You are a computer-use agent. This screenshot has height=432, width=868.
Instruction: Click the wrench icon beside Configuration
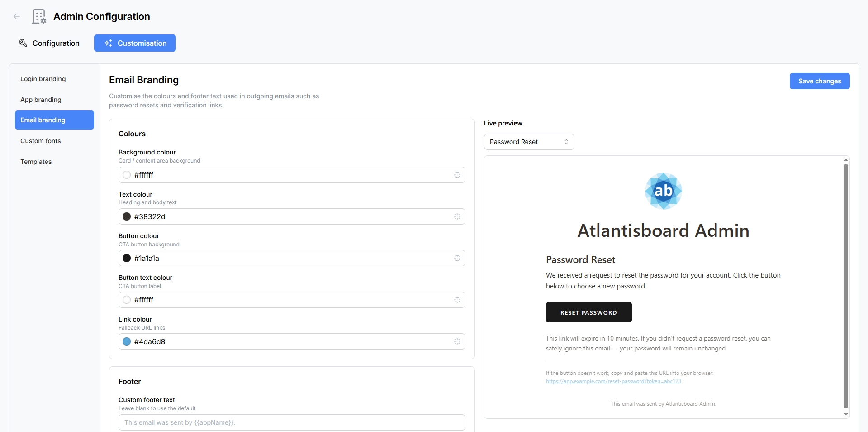(x=23, y=43)
